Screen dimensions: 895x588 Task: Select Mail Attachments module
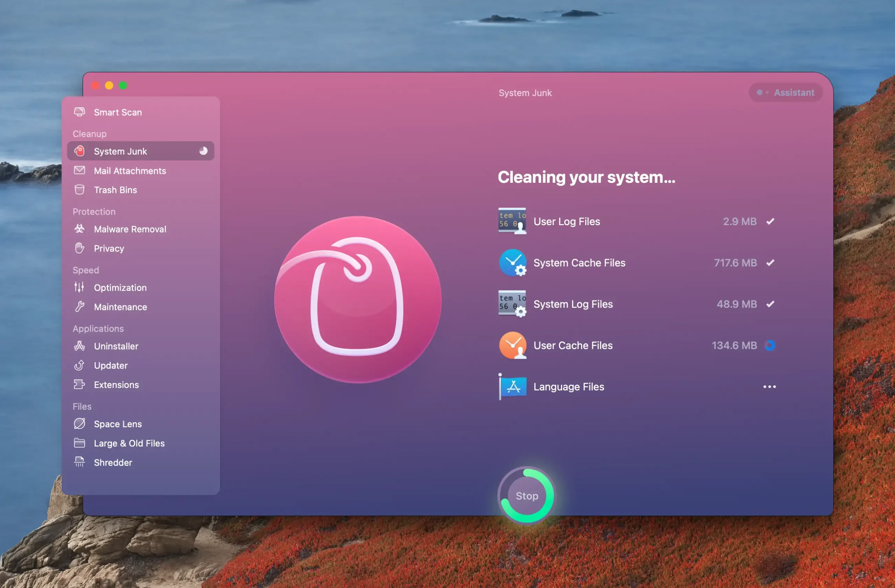click(x=141, y=171)
